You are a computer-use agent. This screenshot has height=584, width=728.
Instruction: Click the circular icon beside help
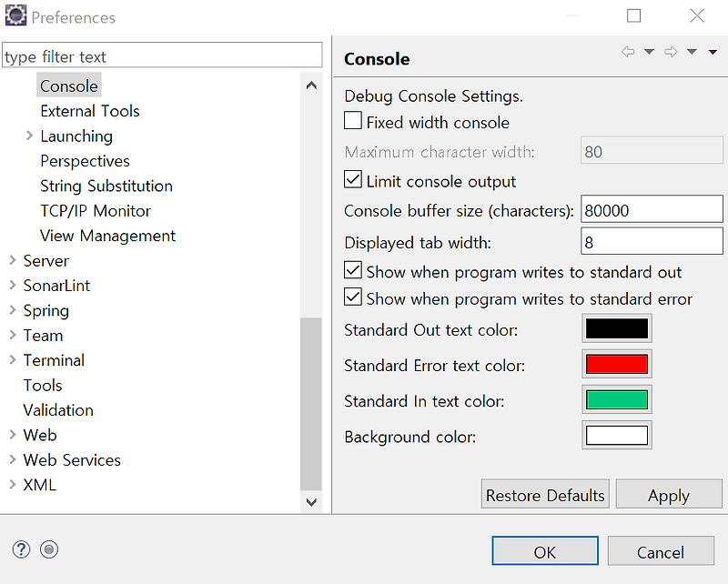tap(50, 549)
